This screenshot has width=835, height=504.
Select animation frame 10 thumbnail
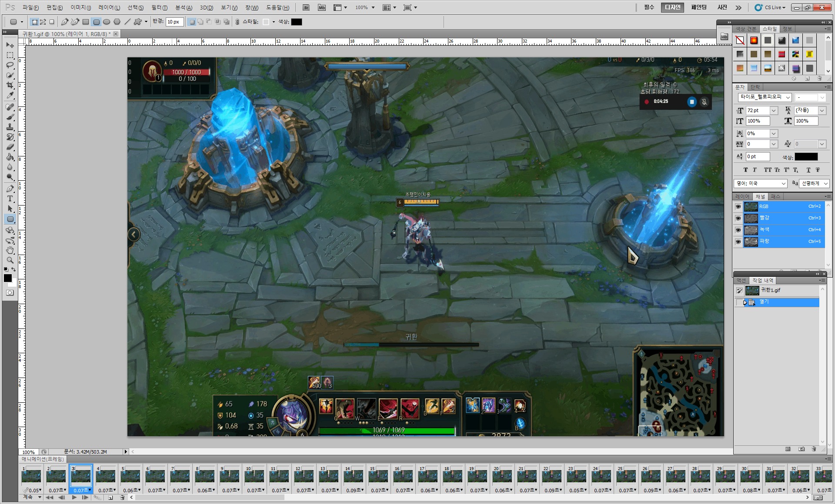[x=254, y=476]
